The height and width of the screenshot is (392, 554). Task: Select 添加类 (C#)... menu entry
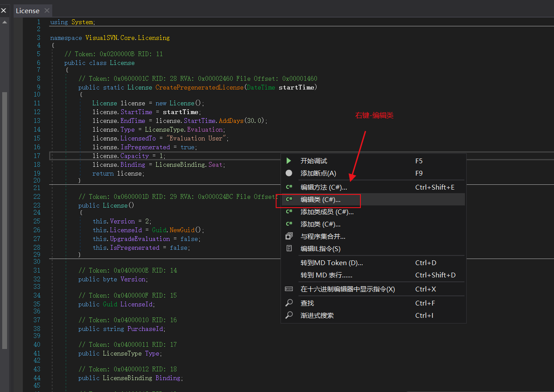click(x=373, y=224)
